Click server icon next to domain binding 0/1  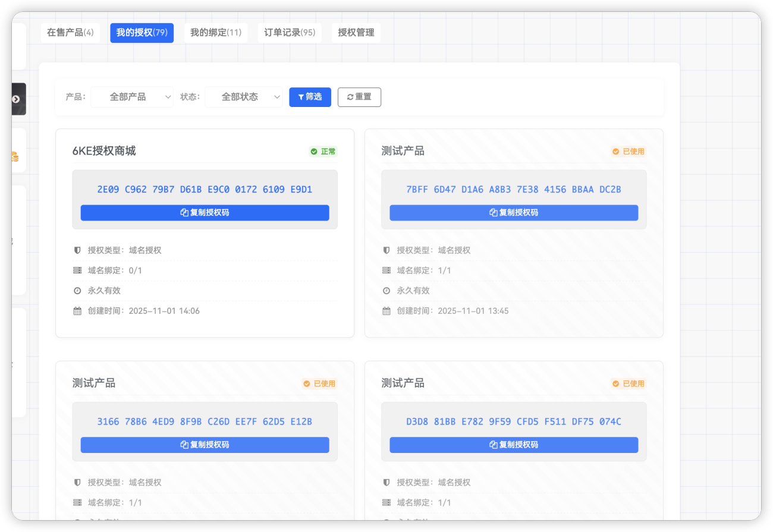pos(77,270)
